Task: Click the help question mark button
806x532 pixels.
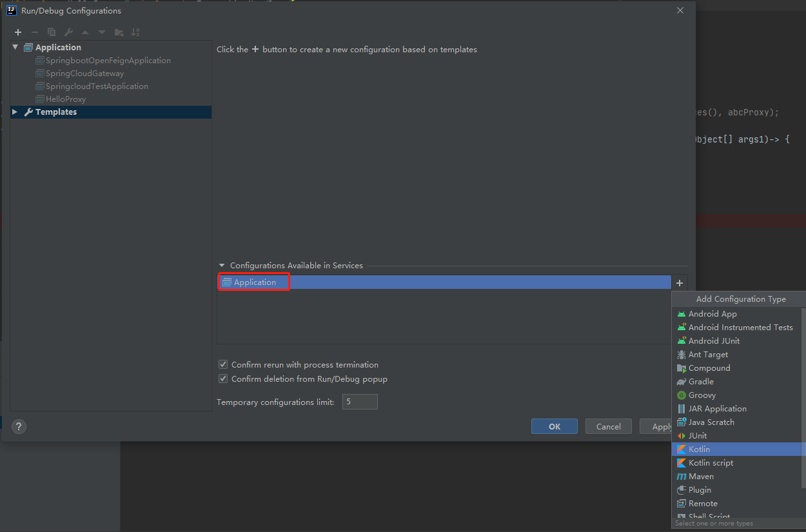Action: [19, 426]
